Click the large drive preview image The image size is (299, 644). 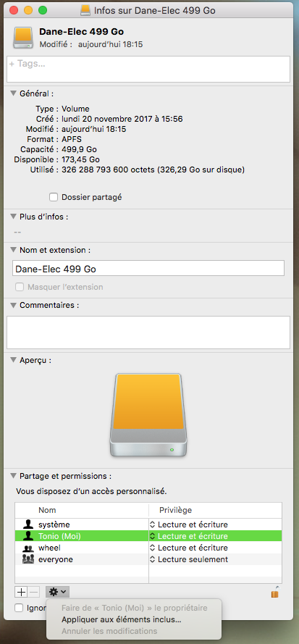pos(148,415)
